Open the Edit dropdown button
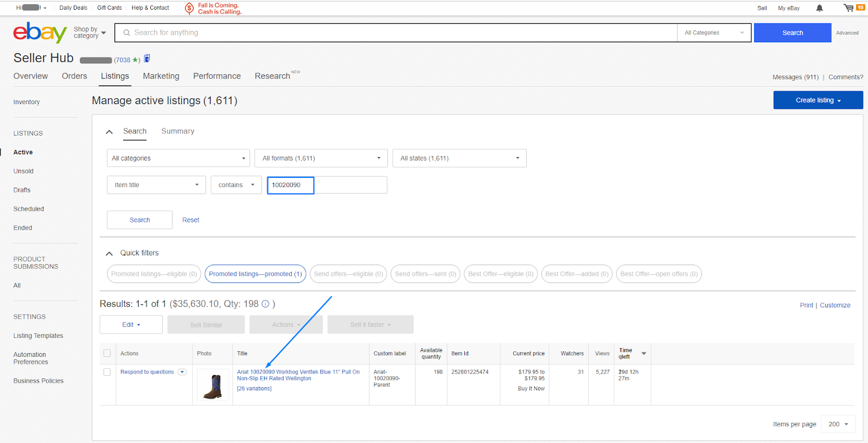 coord(131,325)
